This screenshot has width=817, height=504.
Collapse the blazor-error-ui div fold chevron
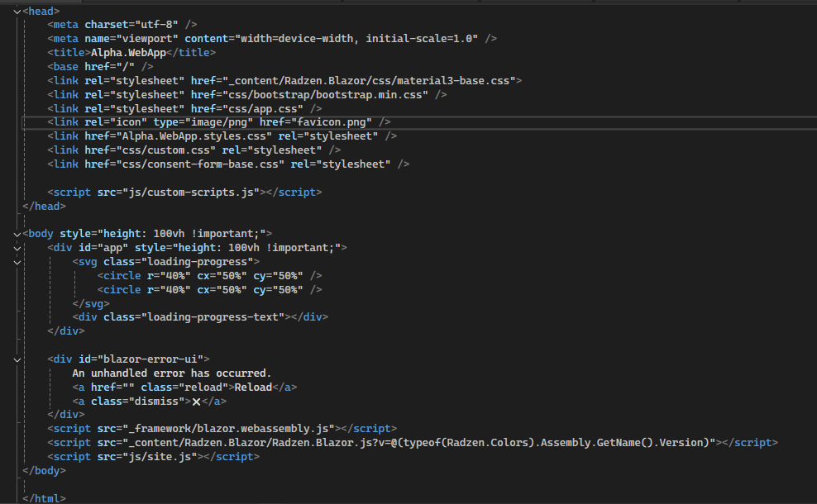click(17, 359)
